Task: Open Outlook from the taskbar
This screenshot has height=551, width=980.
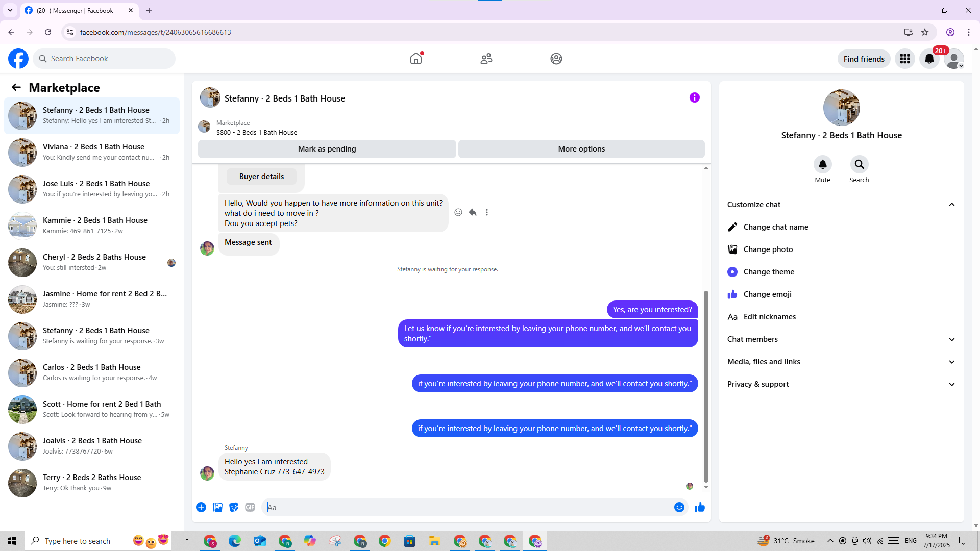Action: (260, 541)
